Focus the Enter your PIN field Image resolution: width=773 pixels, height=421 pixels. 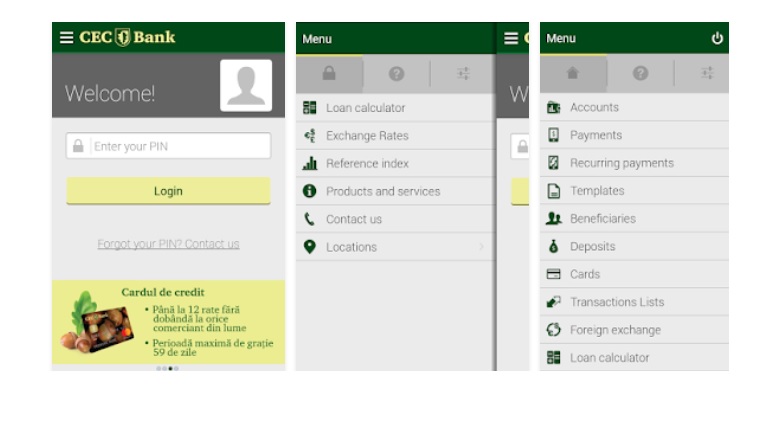(x=168, y=146)
